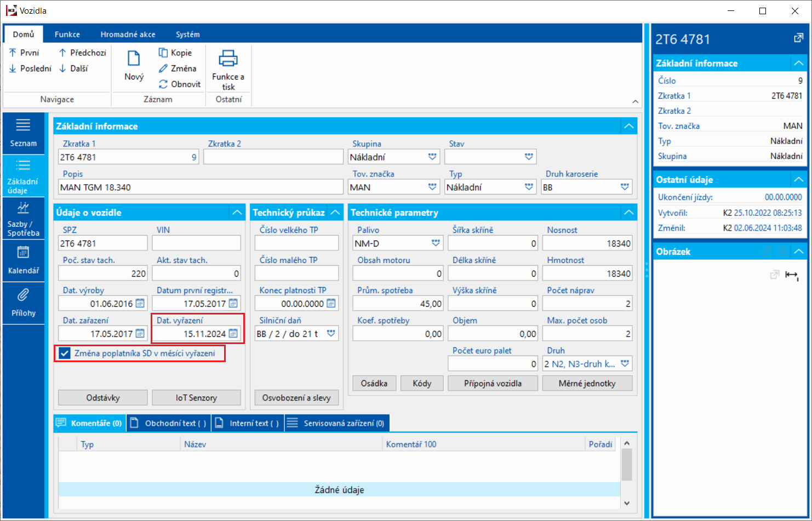Click into the VIN field
This screenshot has height=521, width=812.
196,243
